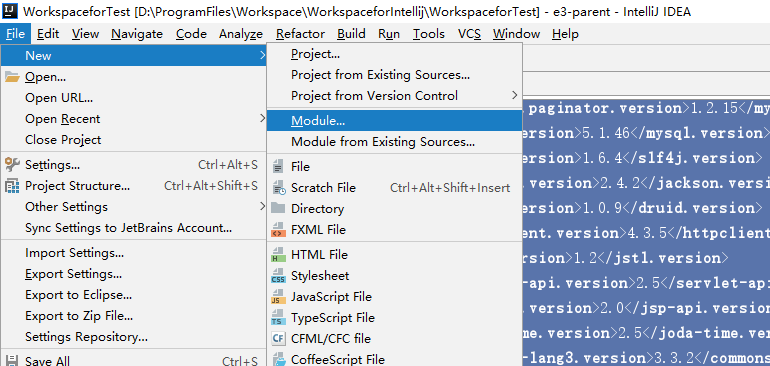Select Module... in New submenu
This screenshot has width=770, height=366.
(394, 120)
